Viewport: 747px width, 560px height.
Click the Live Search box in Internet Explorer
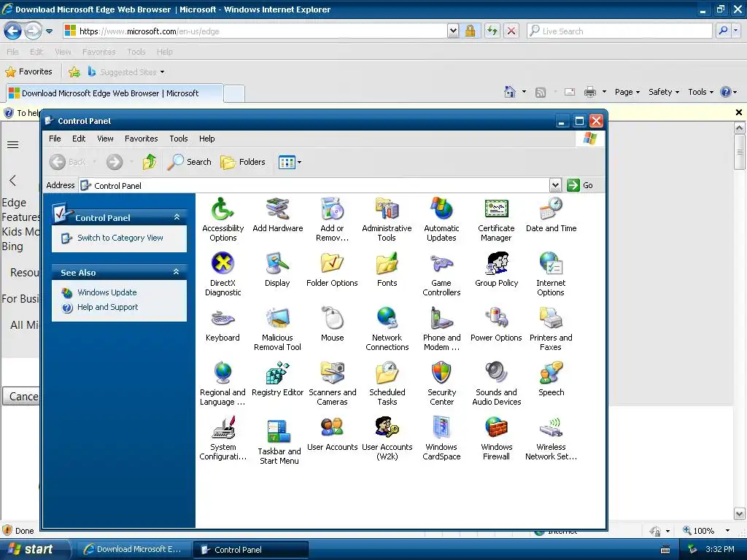pyautogui.click(x=619, y=31)
